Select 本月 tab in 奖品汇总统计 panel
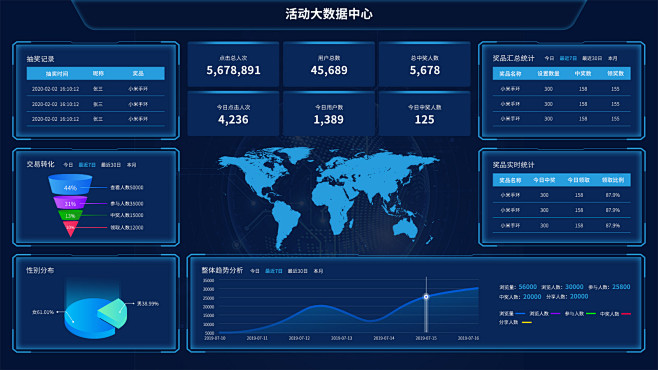Screen dimensions: 658x370 coord(613,58)
